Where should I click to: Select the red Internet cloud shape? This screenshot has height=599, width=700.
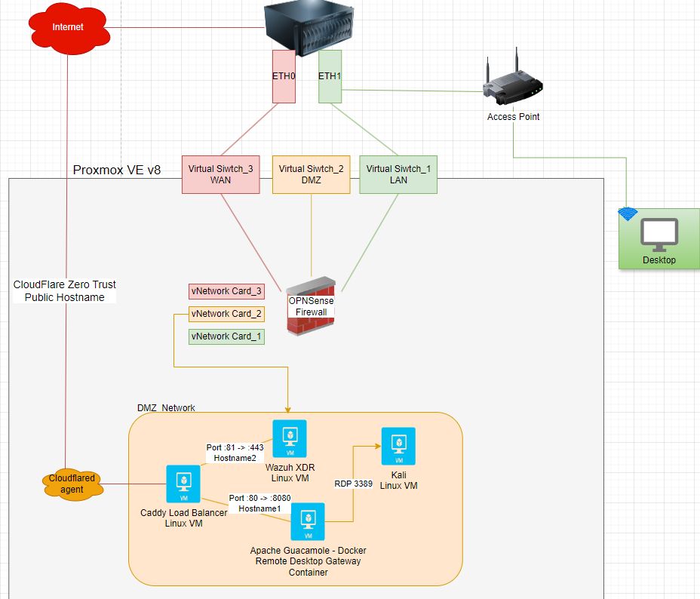click(69, 27)
